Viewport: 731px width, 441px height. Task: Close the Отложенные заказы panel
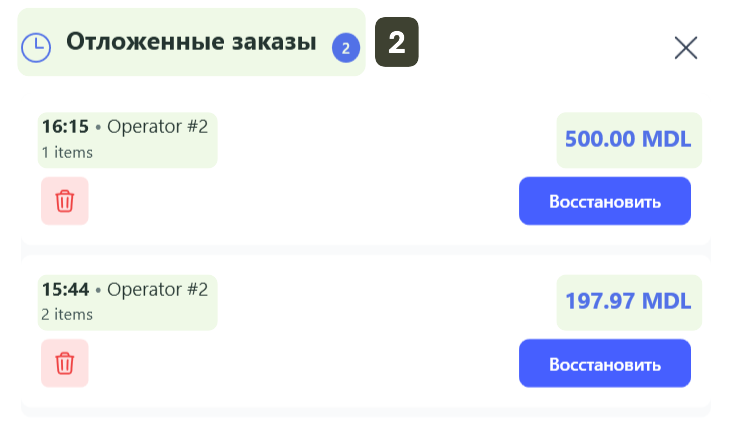[x=686, y=47]
